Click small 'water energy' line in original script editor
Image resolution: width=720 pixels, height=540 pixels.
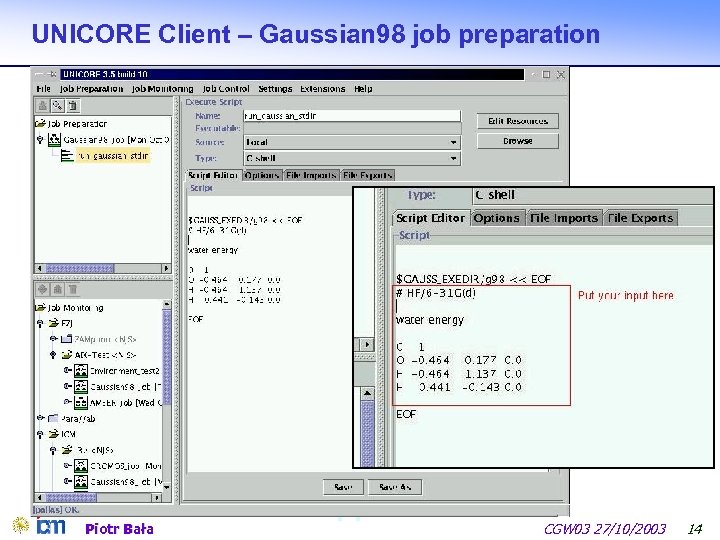coord(213,250)
